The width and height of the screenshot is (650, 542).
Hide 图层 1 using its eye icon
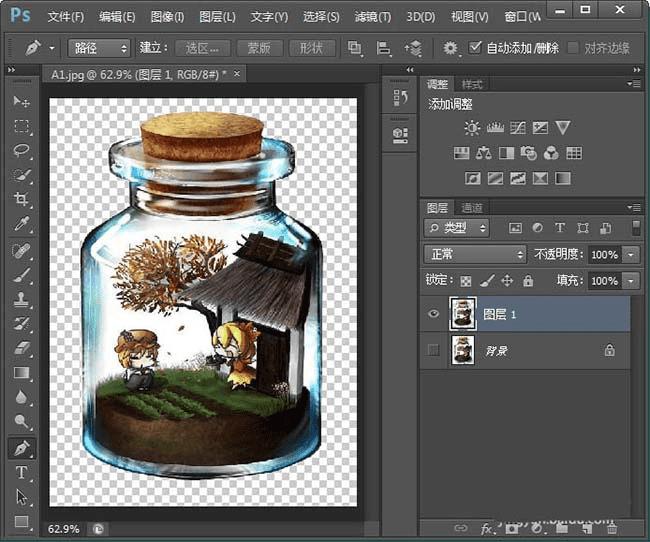click(x=433, y=313)
